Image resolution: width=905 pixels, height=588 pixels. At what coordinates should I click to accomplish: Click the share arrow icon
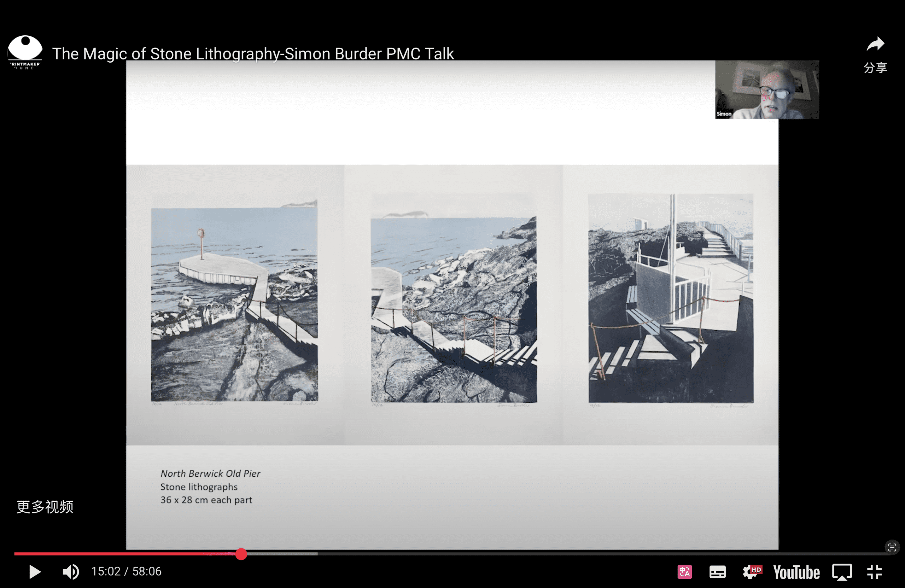pyautogui.click(x=875, y=44)
